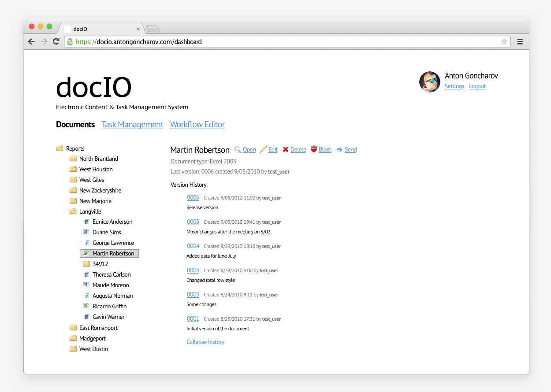The width and height of the screenshot is (551, 392).
Task: Collapse the Reports root folder
Action: click(60, 148)
